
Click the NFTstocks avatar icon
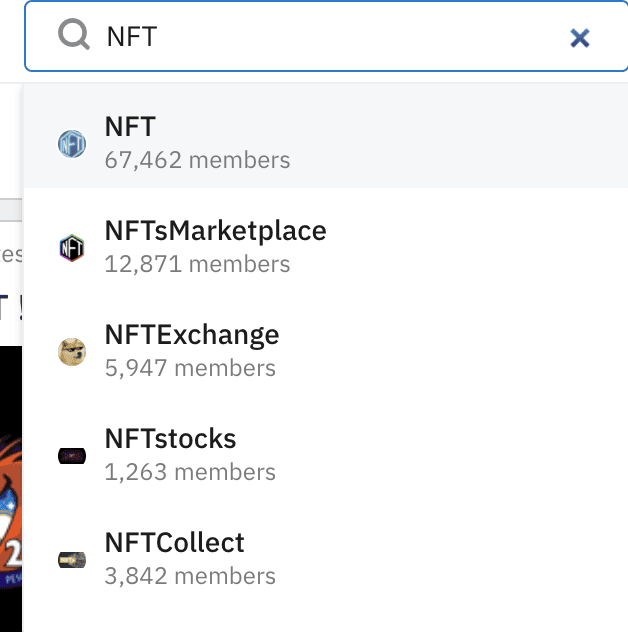(x=72, y=456)
